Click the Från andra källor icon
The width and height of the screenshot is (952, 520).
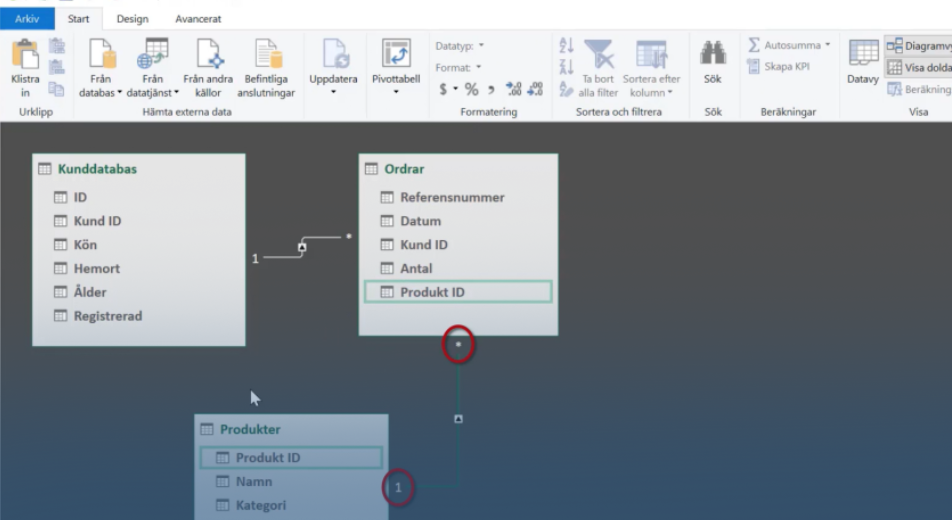[x=208, y=56]
